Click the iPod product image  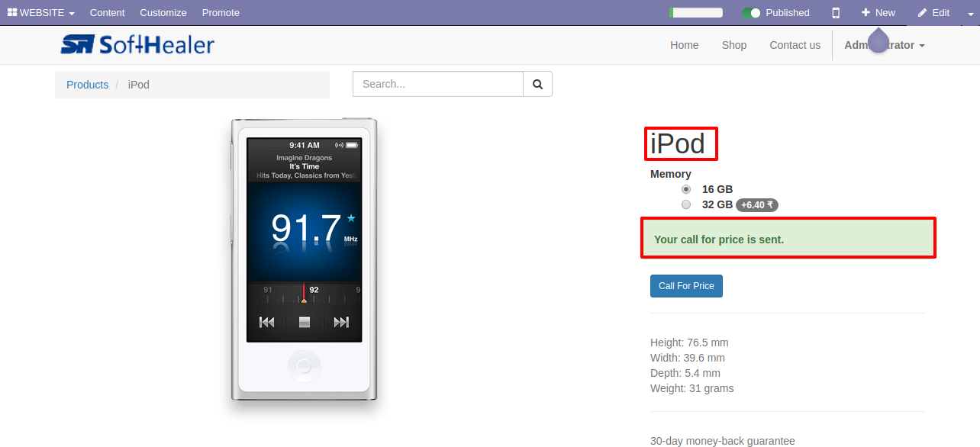pyautogui.click(x=304, y=261)
